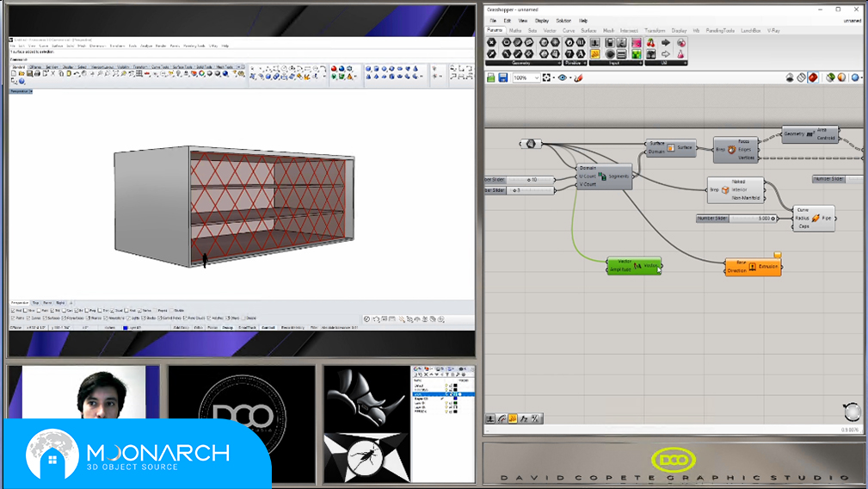The width and height of the screenshot is (868, 489).
Task: Select sketch brush icon in Grasshopper toolbar
Action: tap(578, 77)
